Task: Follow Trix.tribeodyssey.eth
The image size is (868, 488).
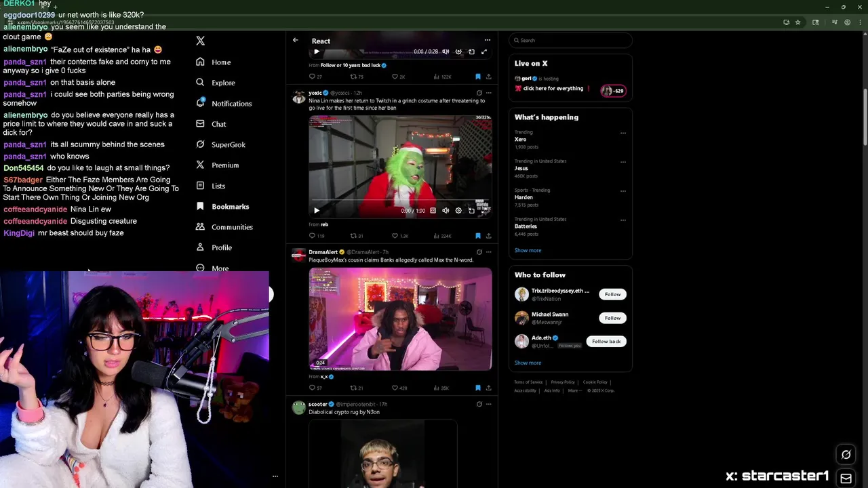Action: coord(612,294)
